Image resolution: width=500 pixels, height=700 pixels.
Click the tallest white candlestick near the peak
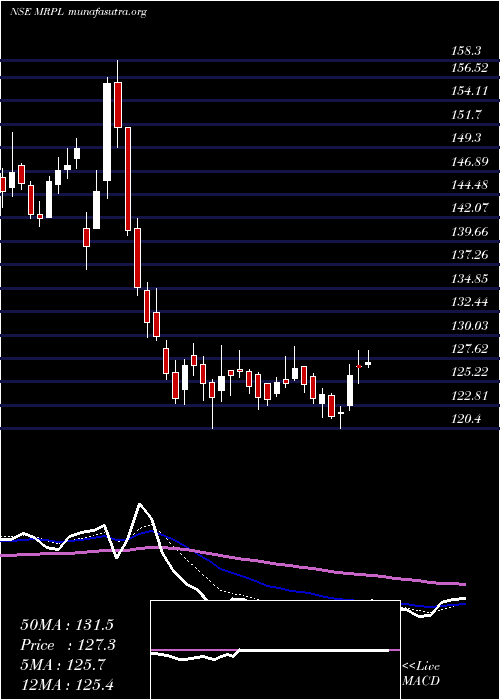(107, 132)
